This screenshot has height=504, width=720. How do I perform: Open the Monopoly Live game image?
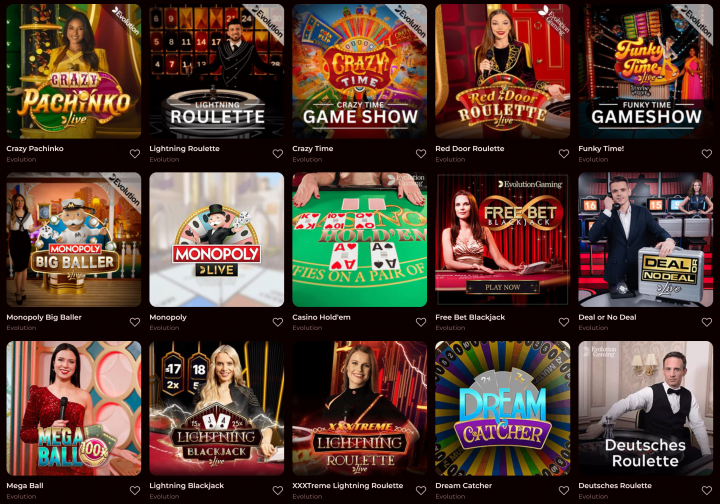coord(217,240)
